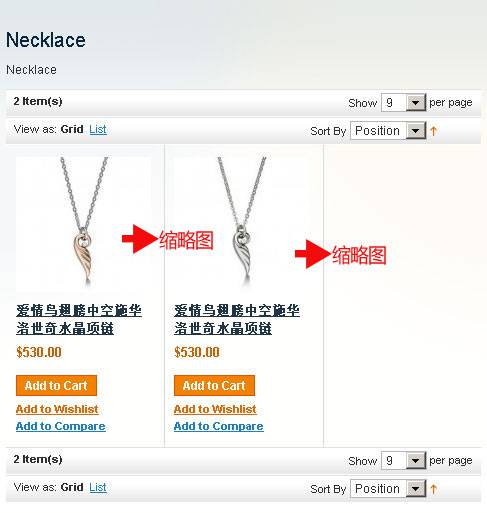Screen dimensions: 487x513
Task: Select Grid view in the top toolbar
Action: point(72,129)
